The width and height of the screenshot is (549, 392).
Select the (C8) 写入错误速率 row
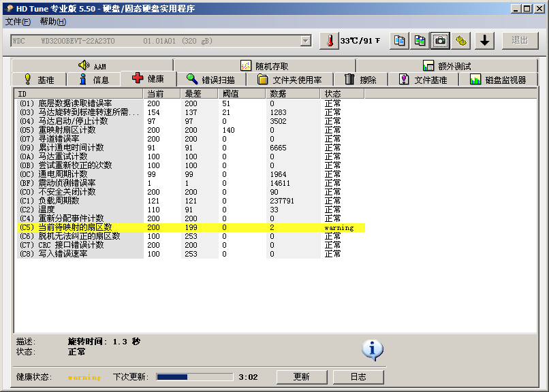[191, 254]
